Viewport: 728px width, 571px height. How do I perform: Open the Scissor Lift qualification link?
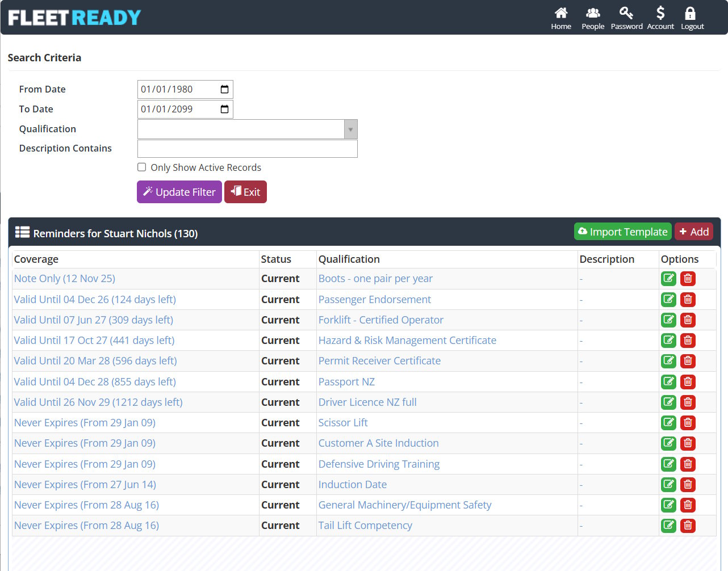point(343,422)
